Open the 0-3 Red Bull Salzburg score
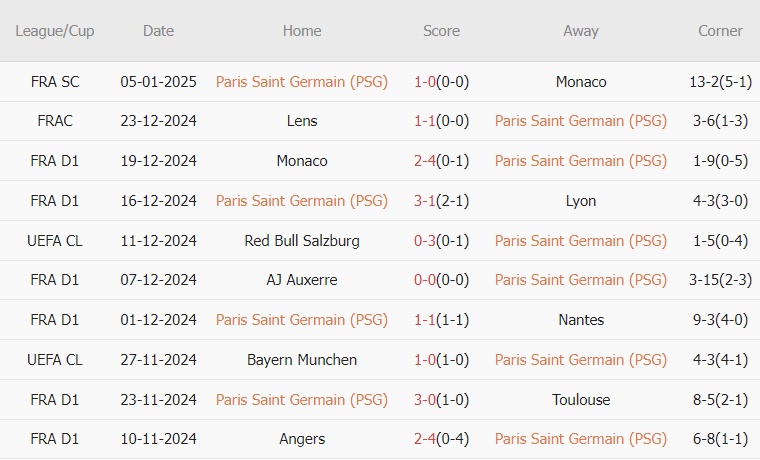 click(x=441, y=241)
